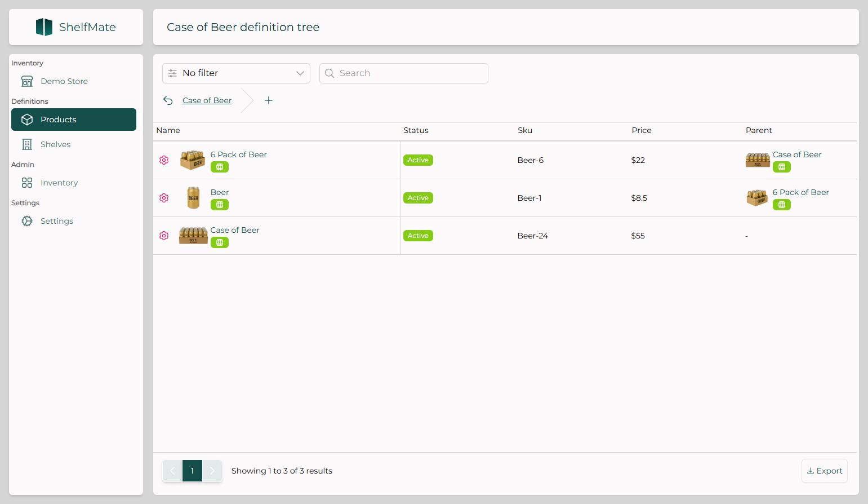This screenshot has width=868, height=504.
Task: Navigate to Shelves in the sidebar
Action: click(55, 144)
